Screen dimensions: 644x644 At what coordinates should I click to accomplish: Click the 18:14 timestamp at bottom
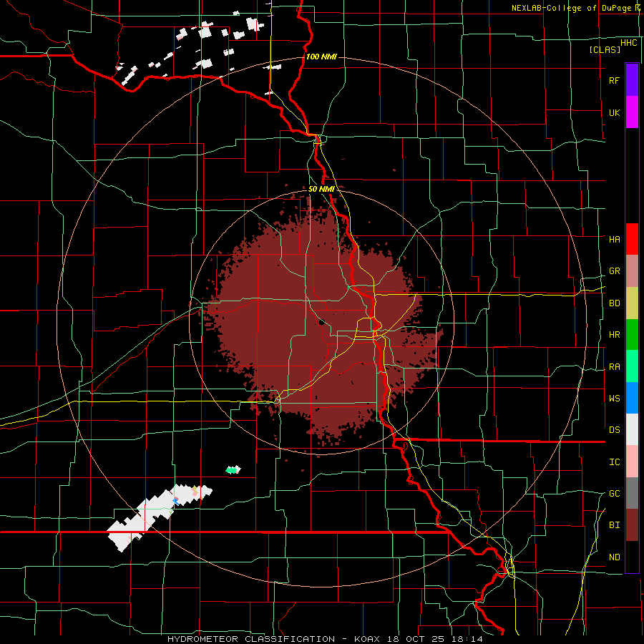coord(467,639)
